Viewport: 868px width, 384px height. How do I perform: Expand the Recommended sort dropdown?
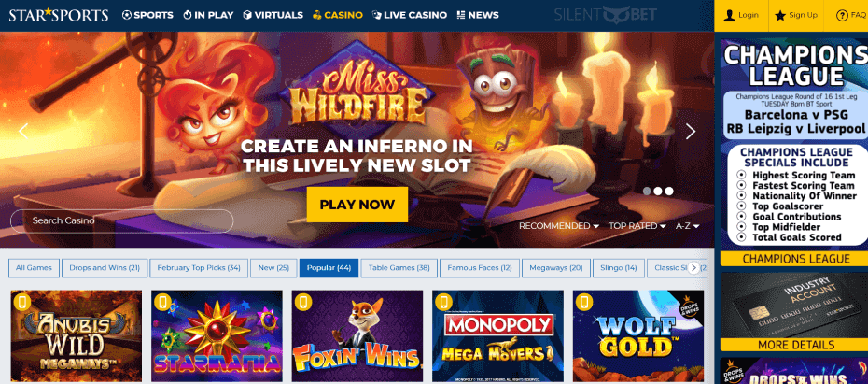pos(558,226)
